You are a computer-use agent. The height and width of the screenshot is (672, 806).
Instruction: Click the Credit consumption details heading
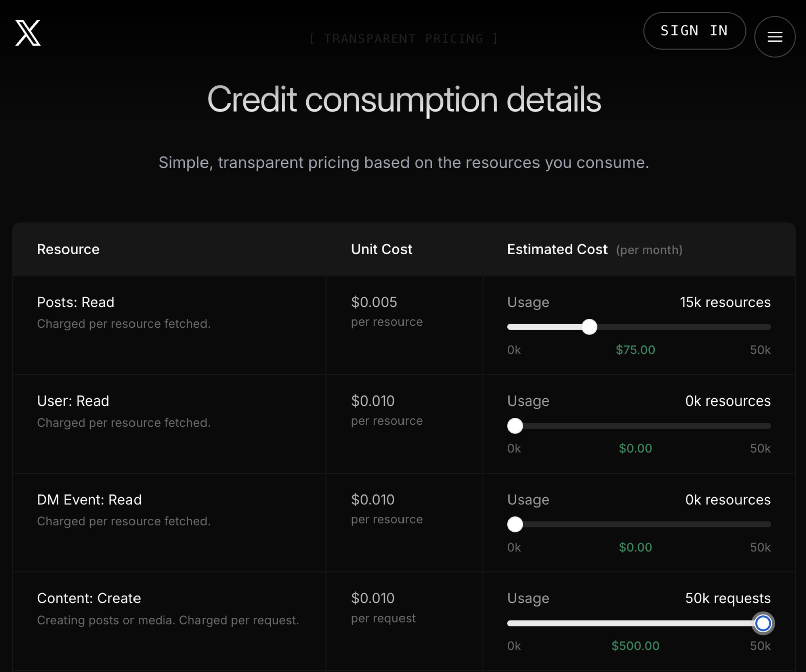click(404, 99)
